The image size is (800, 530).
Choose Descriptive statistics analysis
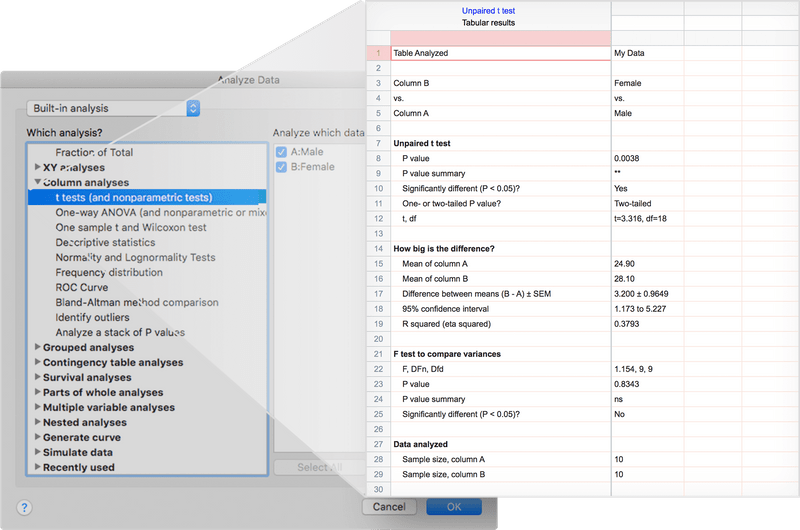[x=105, y=243]
